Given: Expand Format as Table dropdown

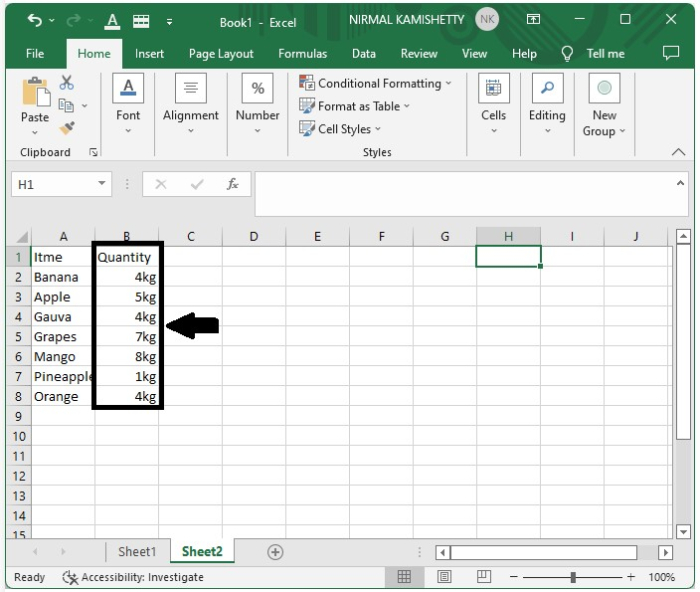Looking at the screenshot, I should 407,106.
